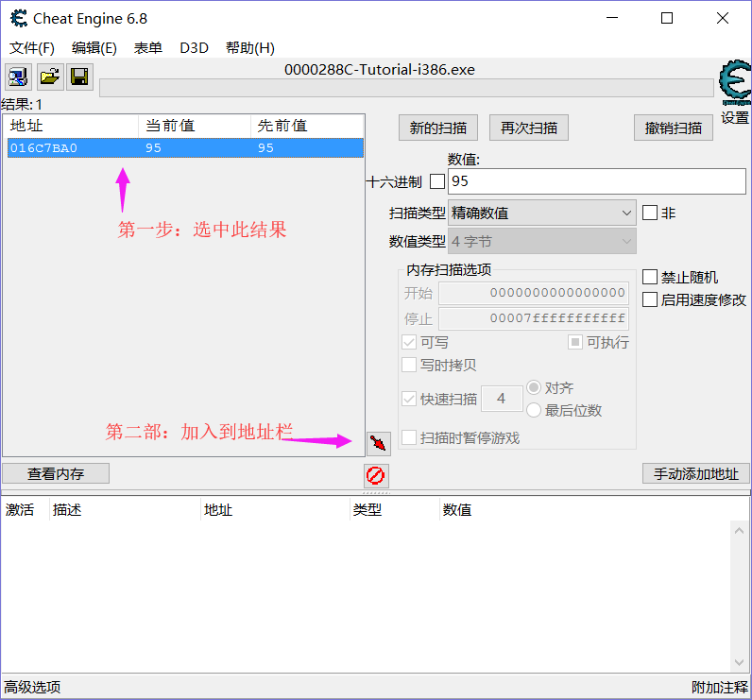Click the 激活 address list column header

point(25,509)
